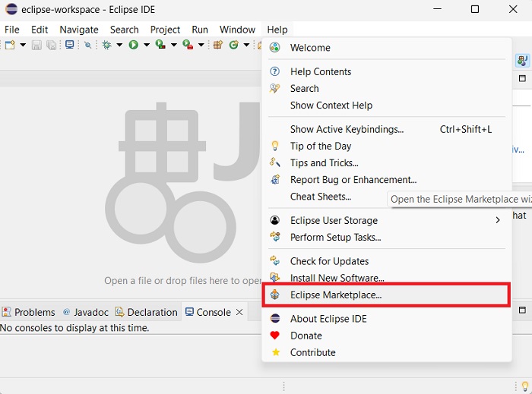Open the Window menu in menu bar
The height and width of the screenshot is (394, 532).
[x=237, y=30]
